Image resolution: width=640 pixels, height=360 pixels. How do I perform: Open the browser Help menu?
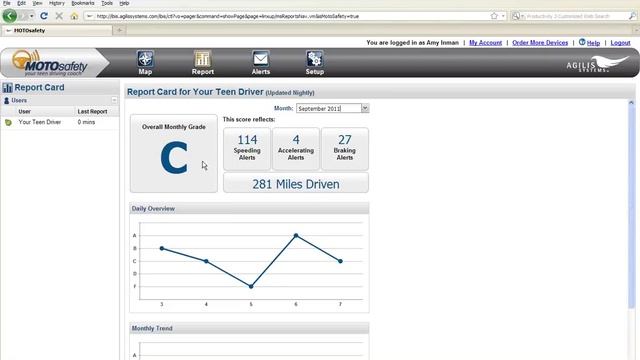click(x=124, y=3)
